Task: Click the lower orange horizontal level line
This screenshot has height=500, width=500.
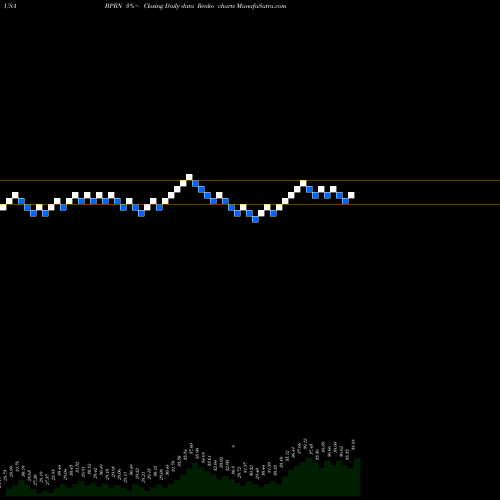Action: (x=250, y=204)
